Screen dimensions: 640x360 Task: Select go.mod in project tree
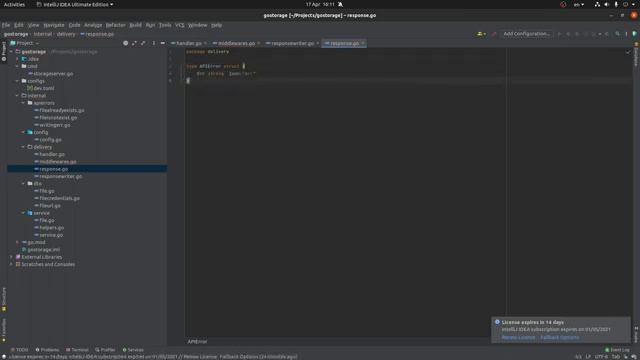click(33, 242)
